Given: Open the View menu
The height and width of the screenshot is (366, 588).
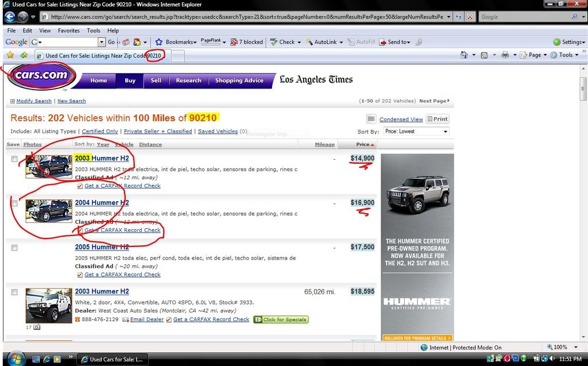Looking at the screenshot, I should click(x=45, y=30).
